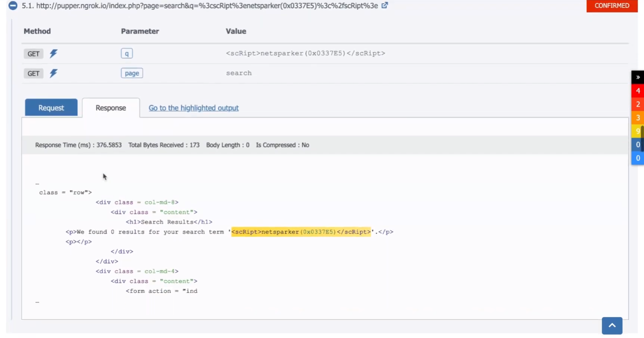Viewport: 644px width, 338px height.
Task: Switch to the Request tab
Action: point(51,108)
